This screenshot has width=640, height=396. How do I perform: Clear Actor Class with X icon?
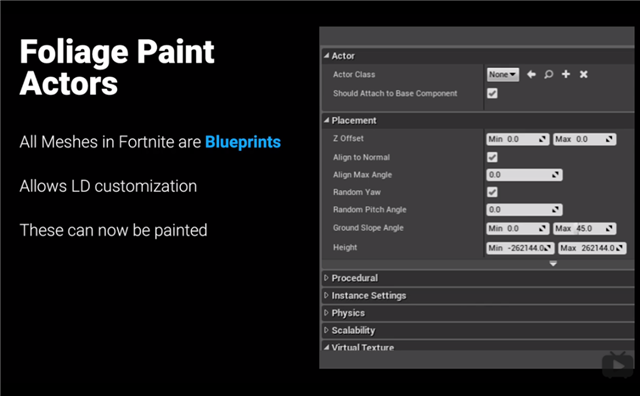(x=584, y=74)
